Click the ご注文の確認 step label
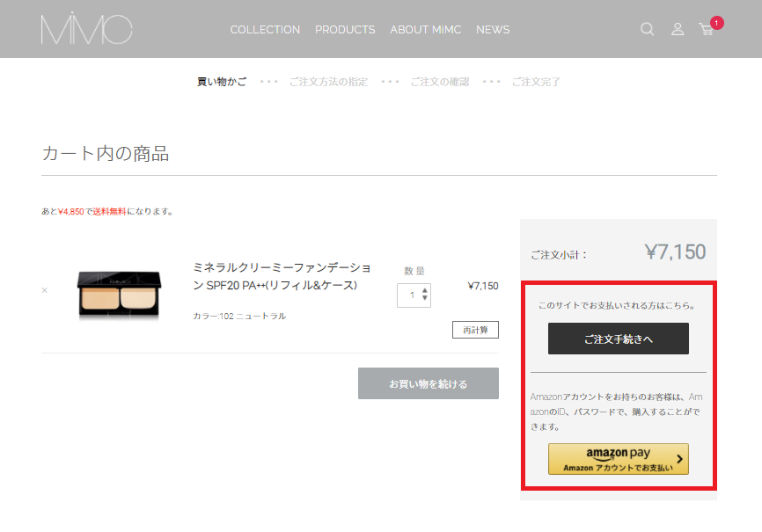 (x=440, y=82)
